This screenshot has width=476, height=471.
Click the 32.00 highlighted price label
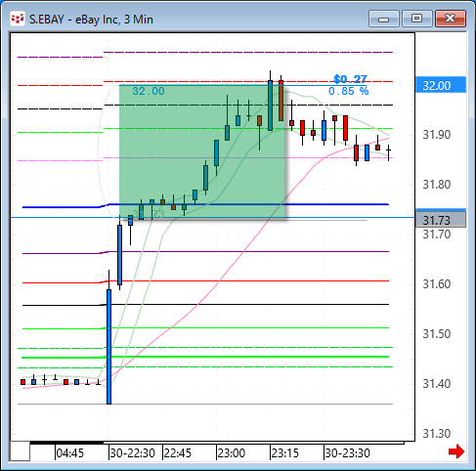click(x=441, y=85)
